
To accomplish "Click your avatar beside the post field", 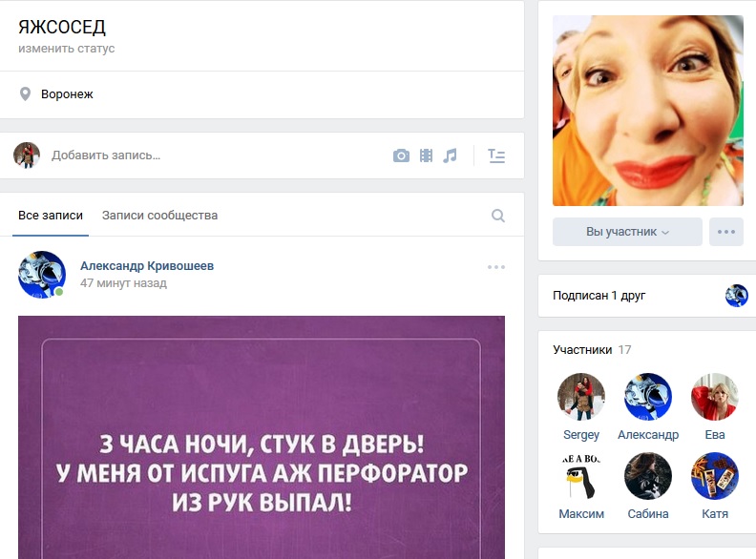I will click(27, 155).
